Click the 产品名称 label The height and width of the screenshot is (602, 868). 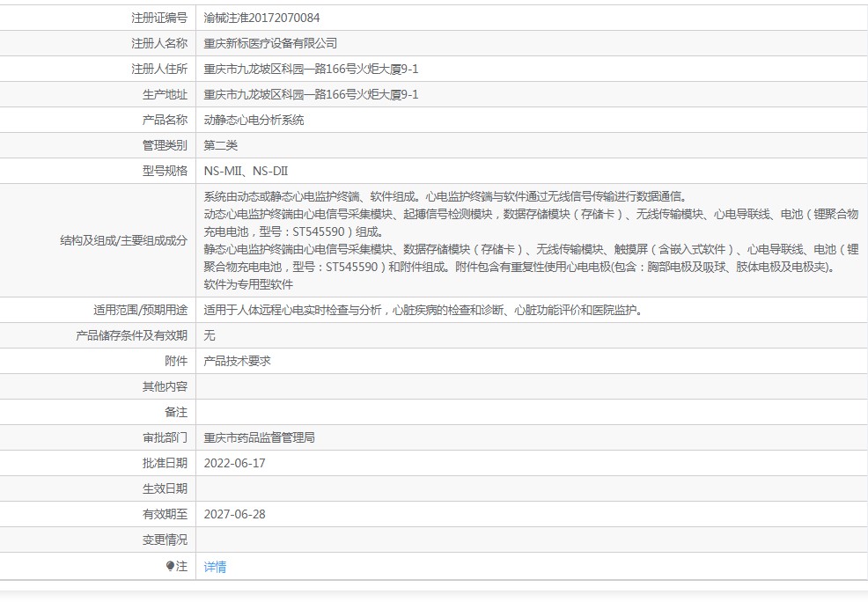(x=165, y=120)
